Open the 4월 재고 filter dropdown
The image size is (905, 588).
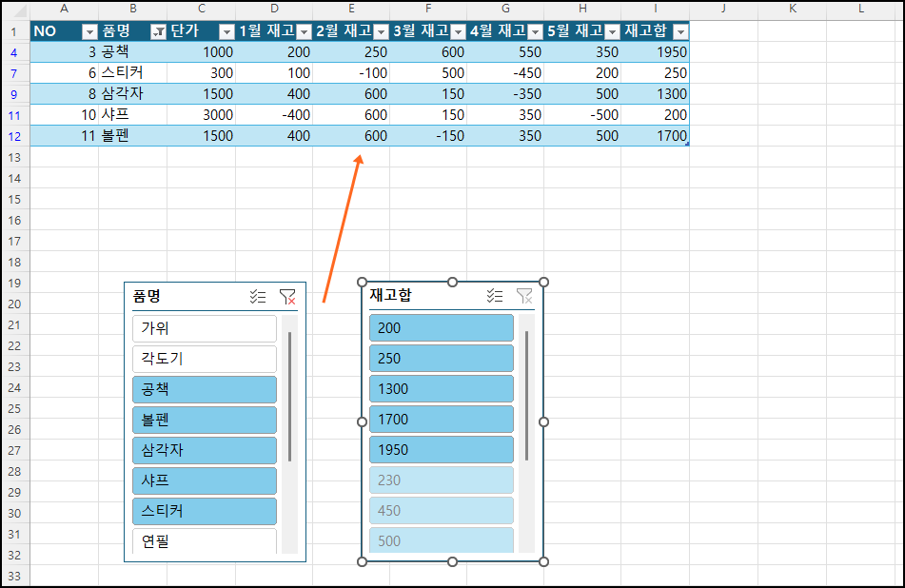coord(536,31)
